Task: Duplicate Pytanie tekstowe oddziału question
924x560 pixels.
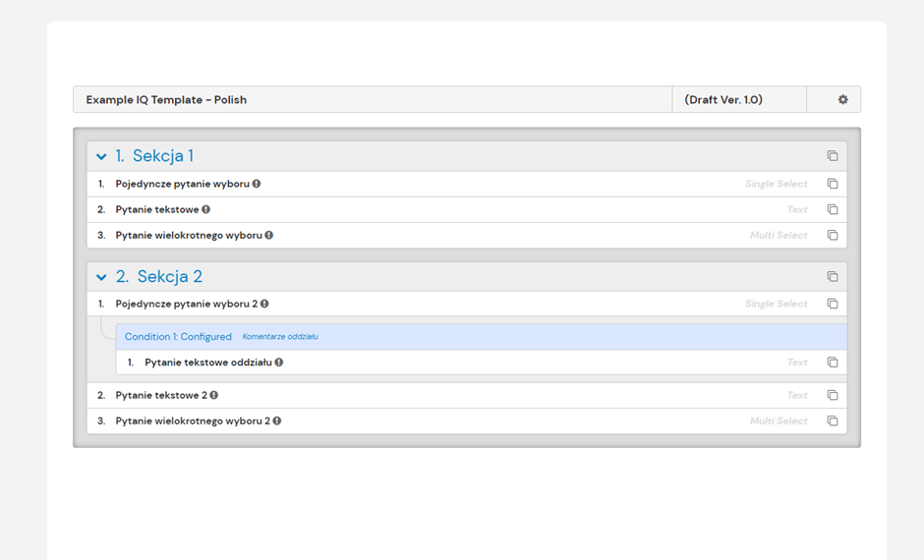Action: (x=833, y=363)
